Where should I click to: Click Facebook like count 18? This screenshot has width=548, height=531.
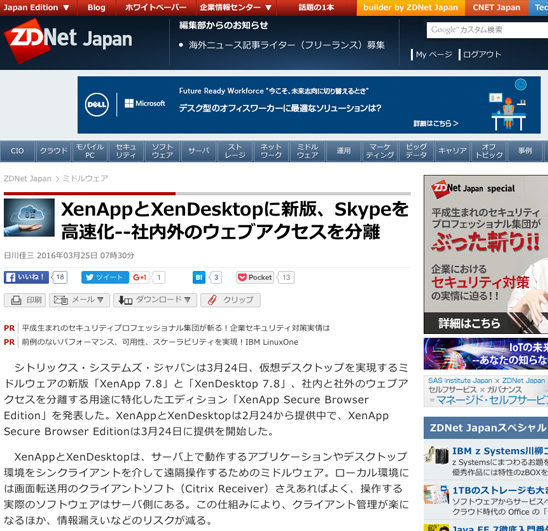pos(60,277)
